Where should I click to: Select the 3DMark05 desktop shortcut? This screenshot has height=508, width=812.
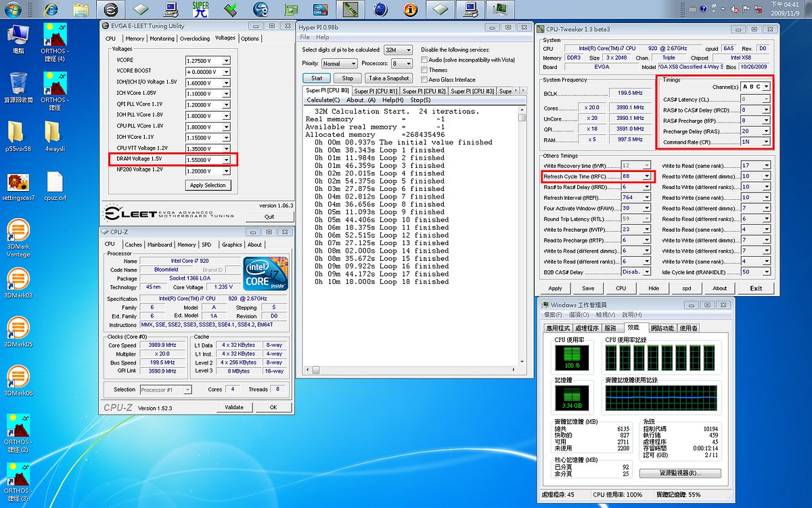tap(18, 333)
